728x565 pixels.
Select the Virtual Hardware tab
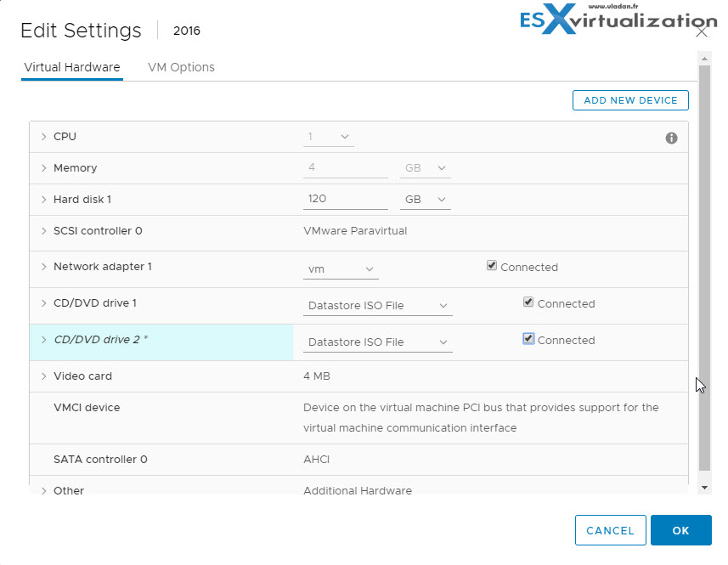coord(72,67)
